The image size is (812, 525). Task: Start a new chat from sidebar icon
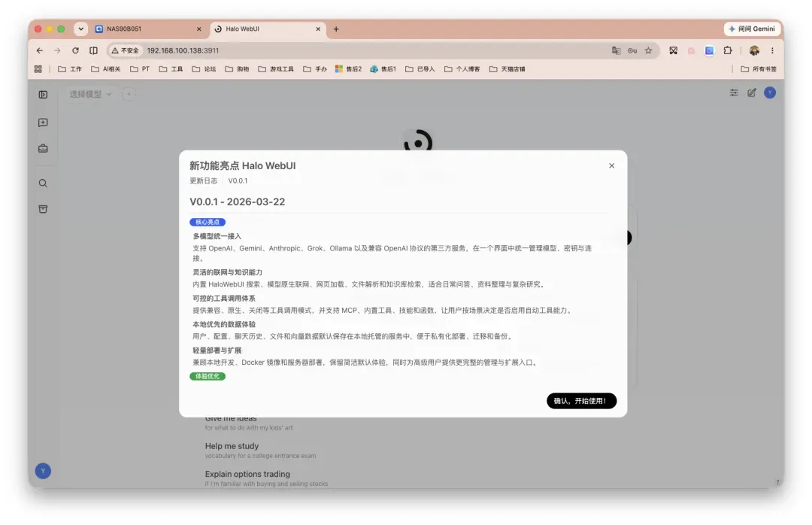click(x=43, y=123)
